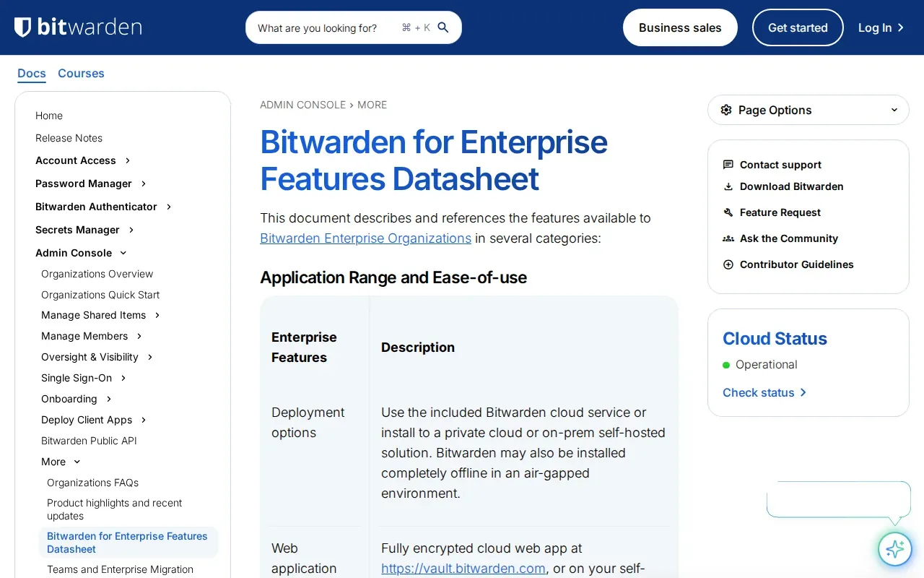Expand the Bitwarden Authenticator chevron
924x578 pixels.
pyautogui.click(x=169, y=207)
